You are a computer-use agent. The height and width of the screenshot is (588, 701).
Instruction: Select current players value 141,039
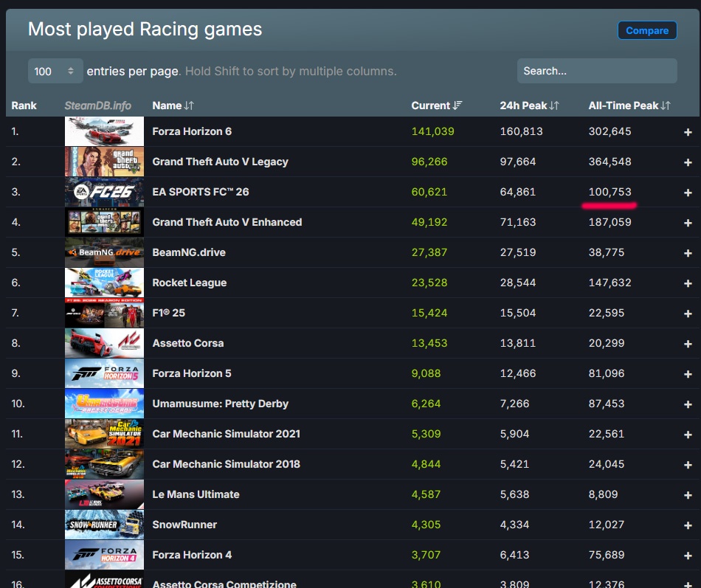coord(432,131)
